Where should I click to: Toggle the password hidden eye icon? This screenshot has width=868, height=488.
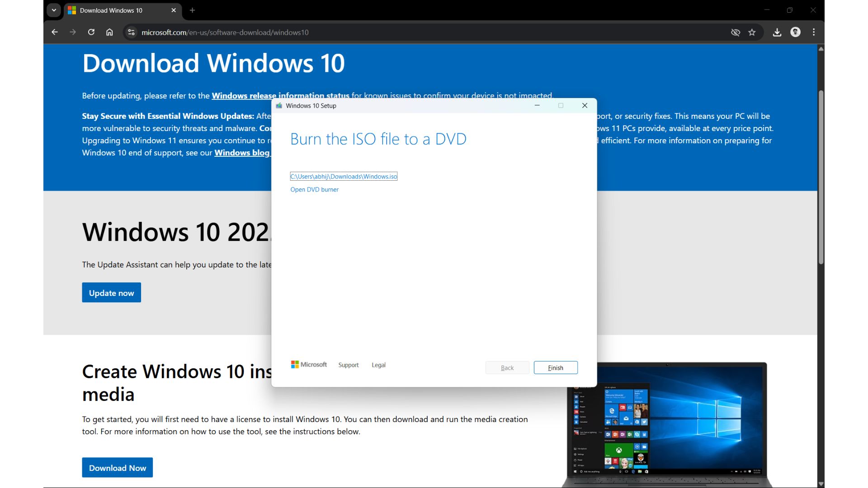[x=736, y=32]
